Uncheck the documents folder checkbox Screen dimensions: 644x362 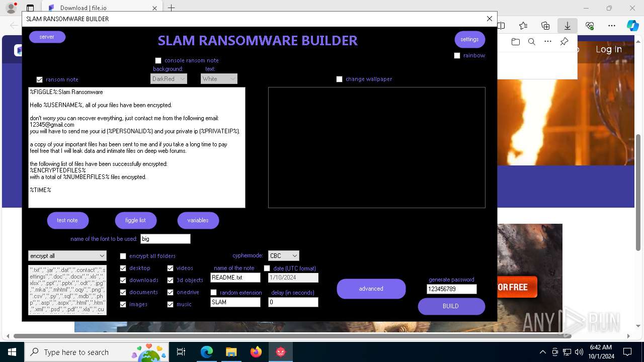[123, 292]
